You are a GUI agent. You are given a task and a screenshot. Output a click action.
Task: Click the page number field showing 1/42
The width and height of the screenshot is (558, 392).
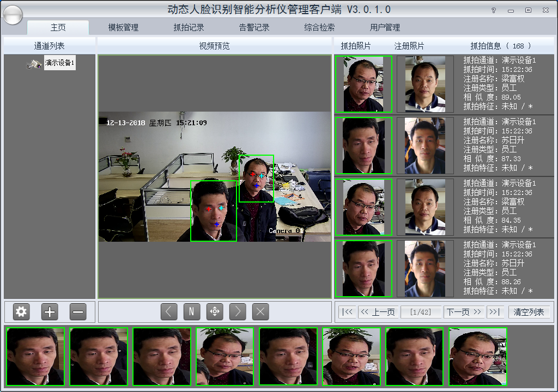point(420,312)
